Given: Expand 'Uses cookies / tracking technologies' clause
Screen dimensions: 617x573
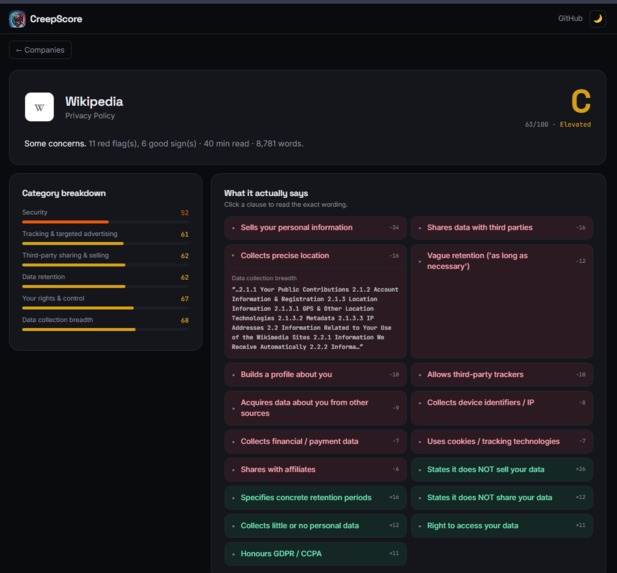Looking at the screenshot, I should [502, 441].
